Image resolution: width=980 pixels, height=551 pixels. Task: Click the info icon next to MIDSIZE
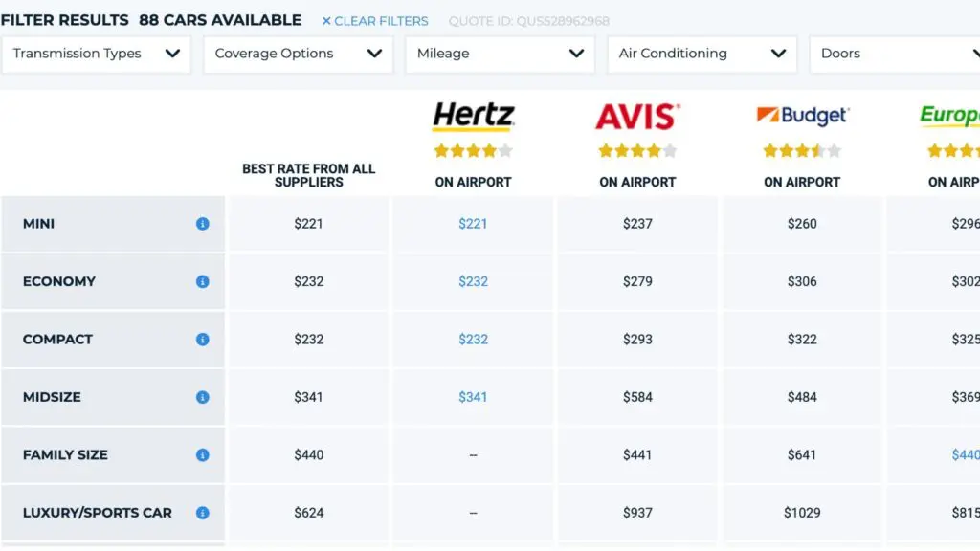coord(201,397)
